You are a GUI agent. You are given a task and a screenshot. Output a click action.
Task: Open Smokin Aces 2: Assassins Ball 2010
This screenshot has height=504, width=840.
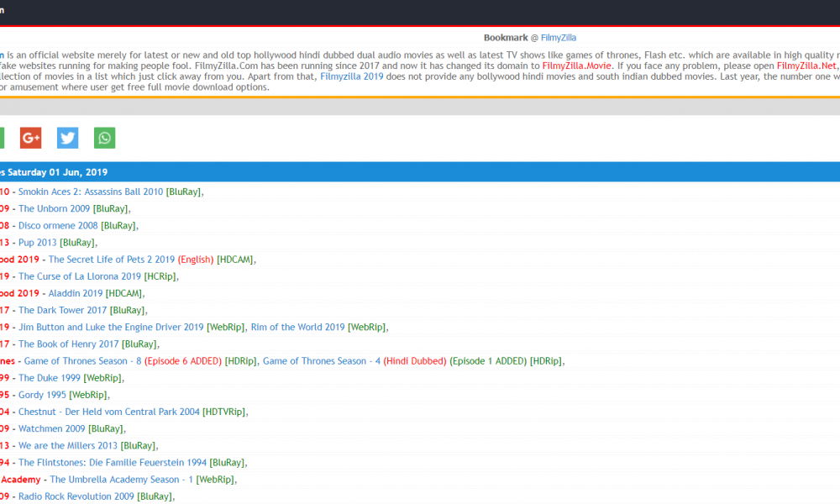tap(91, 192)
